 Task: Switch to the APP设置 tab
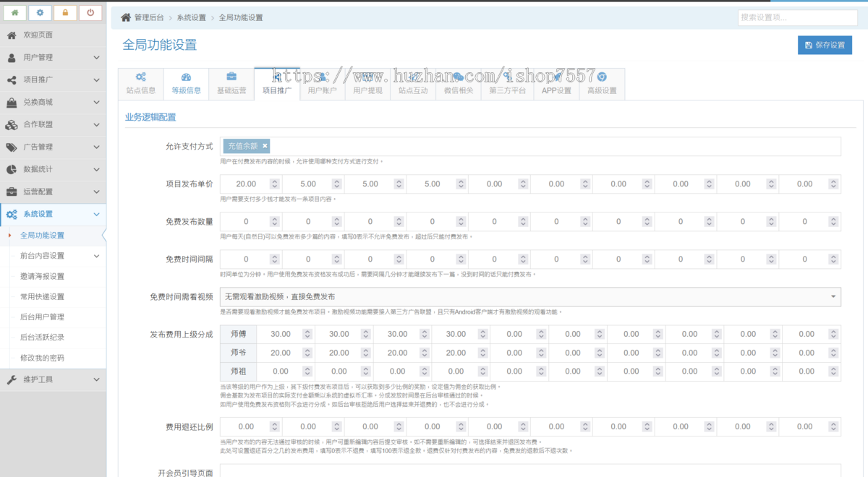[556, 83]
